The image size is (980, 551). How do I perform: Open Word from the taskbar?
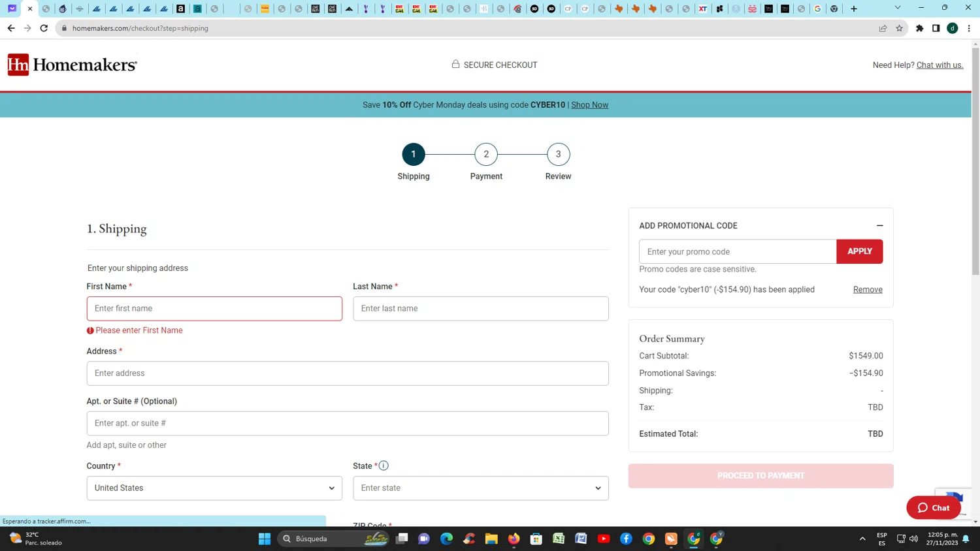(581, 539)
